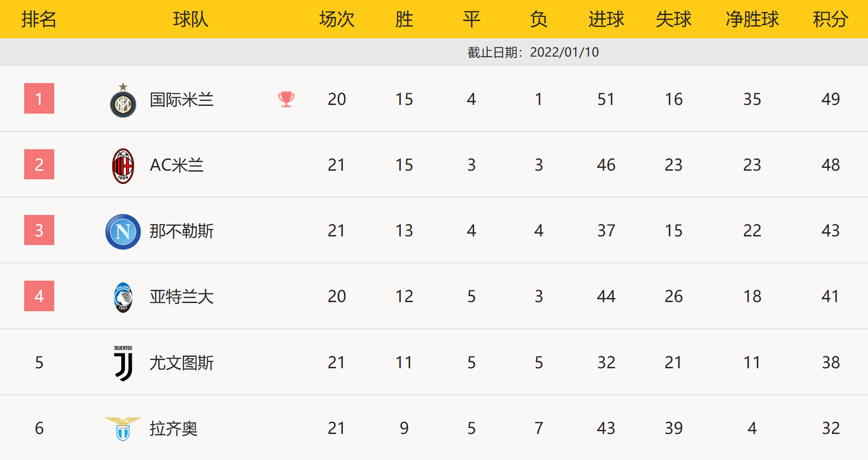Open the 国际米兰 team link
This screenshot has height=460, width=868.
click(181, 99)
